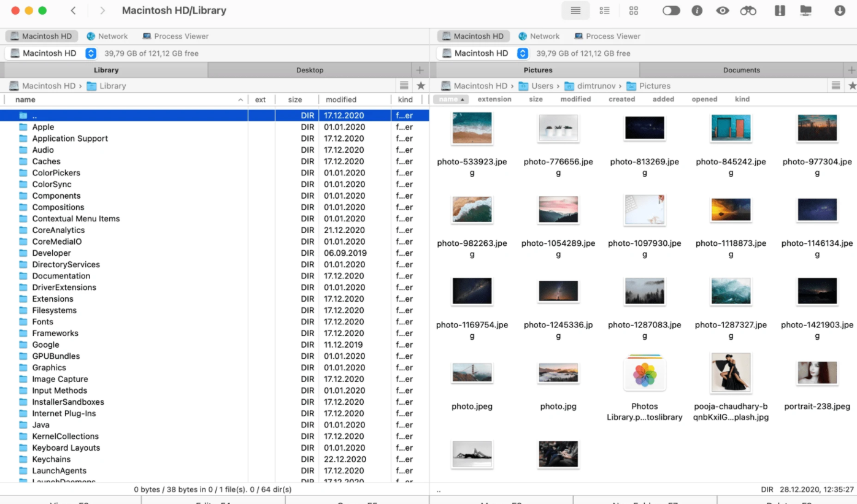Select the Application Support folder
The height and width of the screenshot is (504, 857).
coord(214,139)
